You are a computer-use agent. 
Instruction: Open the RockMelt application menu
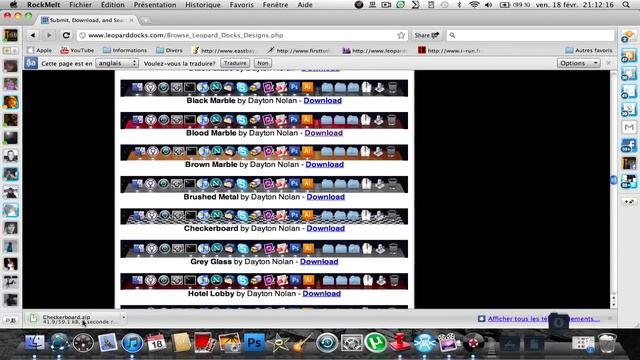[x=43, y=5]
